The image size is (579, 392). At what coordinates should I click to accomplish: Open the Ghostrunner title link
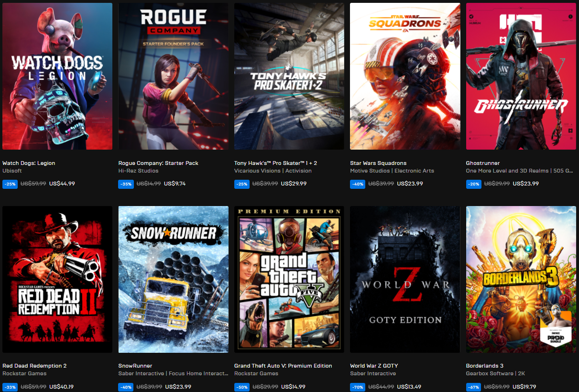click(x=483, y=163)
